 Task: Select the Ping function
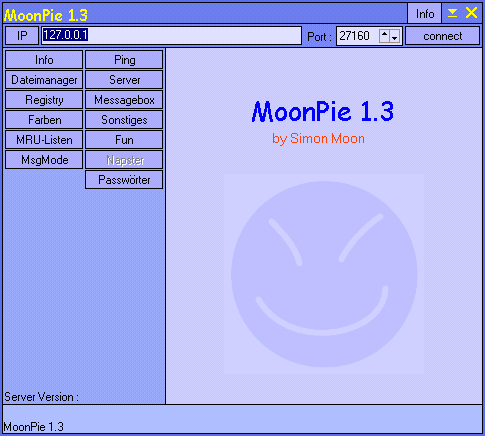click(x=124, y=60)
